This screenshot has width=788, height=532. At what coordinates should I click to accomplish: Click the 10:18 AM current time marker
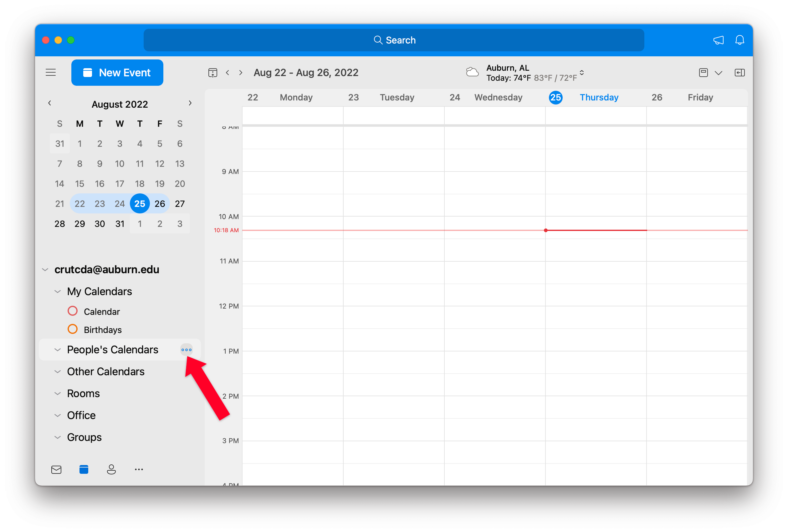(226, 230)
